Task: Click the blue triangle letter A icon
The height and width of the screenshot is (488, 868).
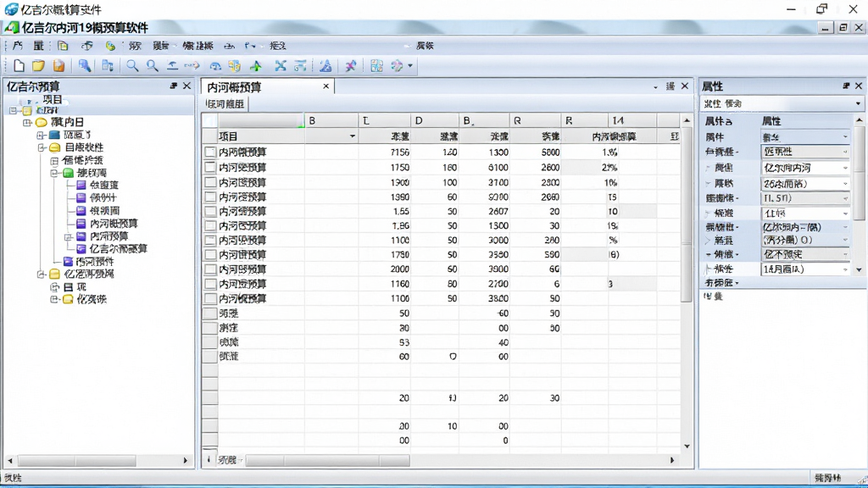Action: (325, 66)
